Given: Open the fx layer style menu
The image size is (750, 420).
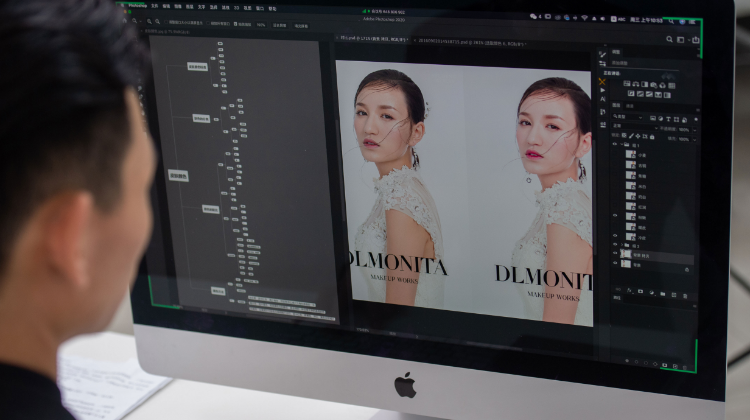Looking at the screenshot, I should coord(629,290).
